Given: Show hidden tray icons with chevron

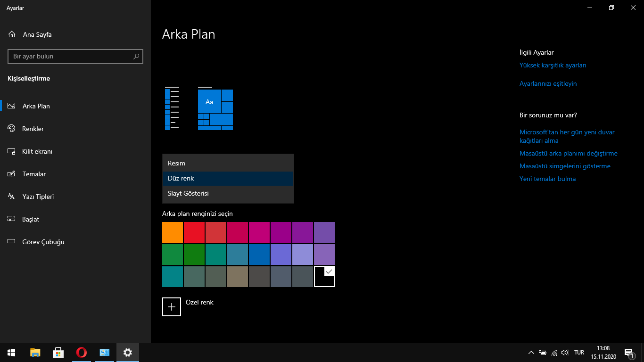Looking at the screenshot, I should click(x=531, y=353).
